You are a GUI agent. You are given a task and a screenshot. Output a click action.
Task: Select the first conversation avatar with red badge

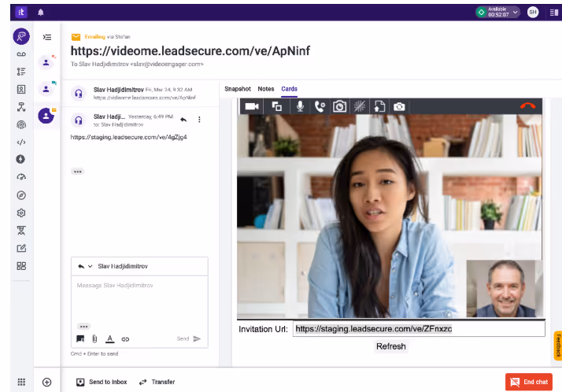pos(46,62)
